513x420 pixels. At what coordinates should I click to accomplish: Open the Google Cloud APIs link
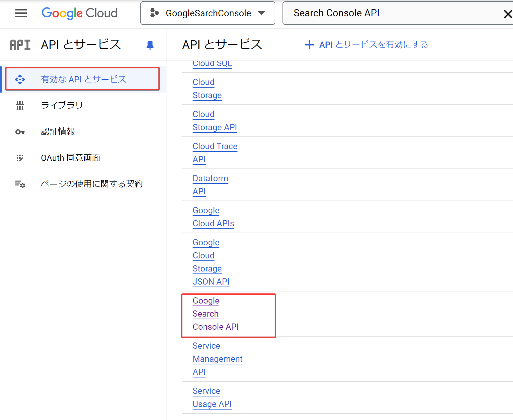[x=213, y=217]
